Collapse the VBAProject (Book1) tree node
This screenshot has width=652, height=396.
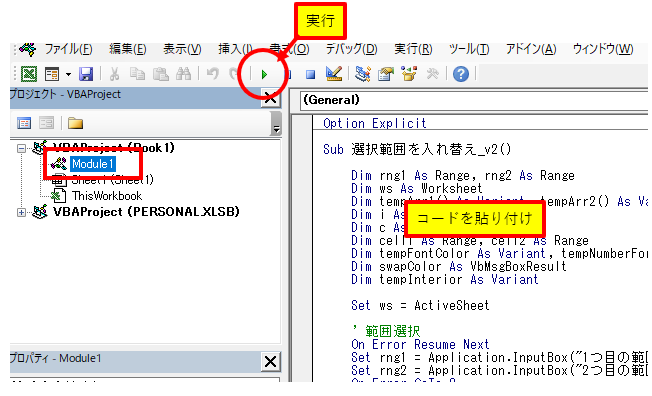pos(21,148)
